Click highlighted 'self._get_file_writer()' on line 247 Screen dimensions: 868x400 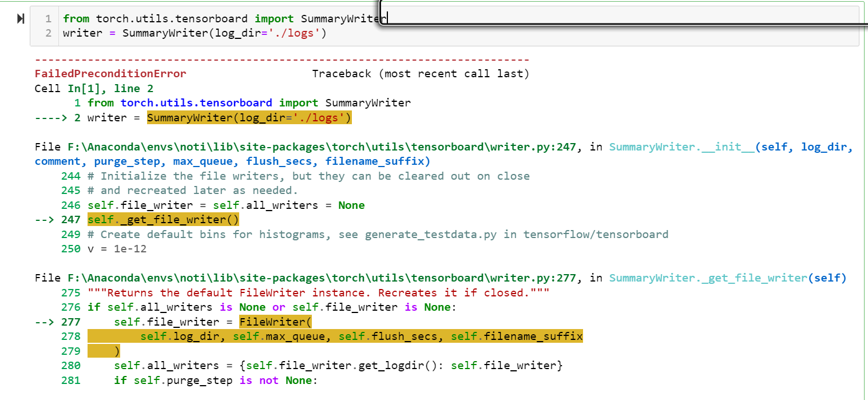coord(163,220)
